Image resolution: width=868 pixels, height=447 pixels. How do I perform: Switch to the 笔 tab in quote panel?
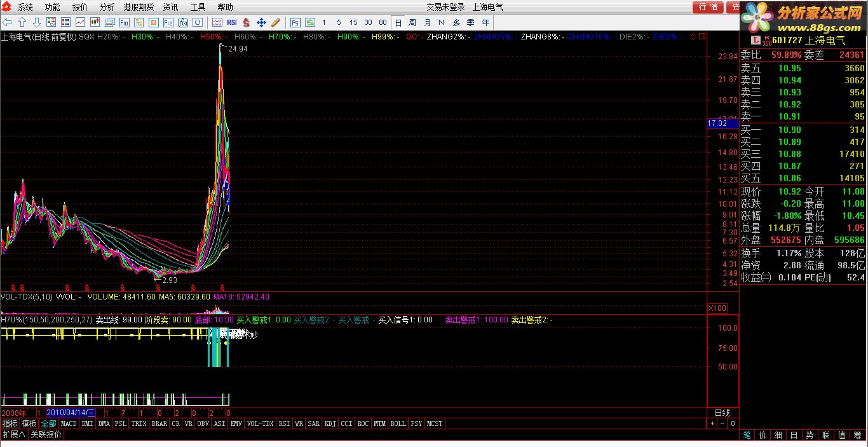coord(747,435)
